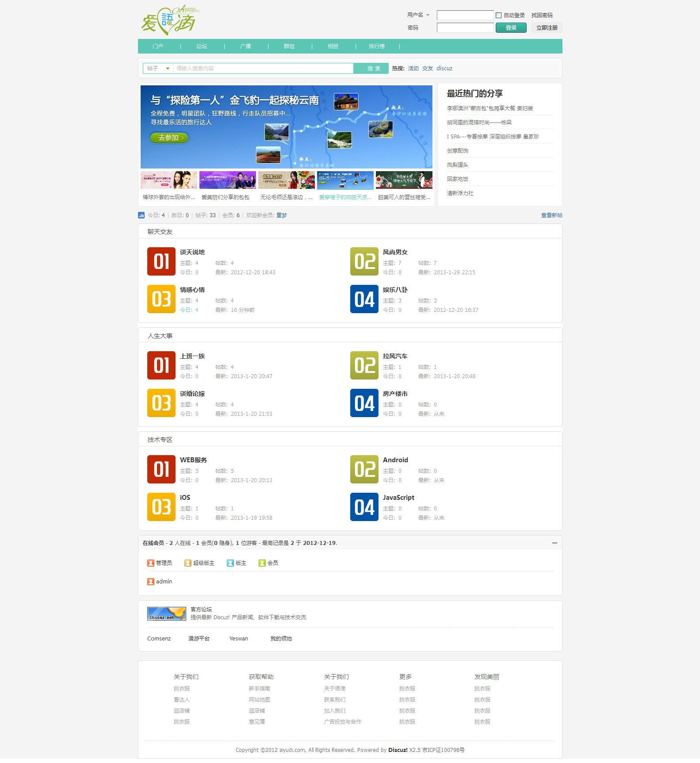The height and width of the screenshot is (763, 700).
Task: Open the Discuz.net logo banner
Action: tap(167, 614)
